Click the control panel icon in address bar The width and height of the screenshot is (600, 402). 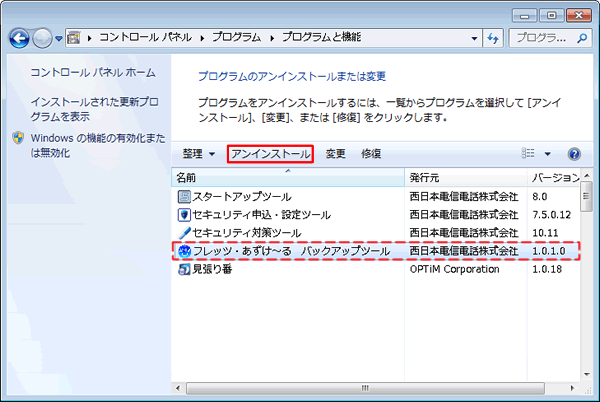[x=74, y=38]
